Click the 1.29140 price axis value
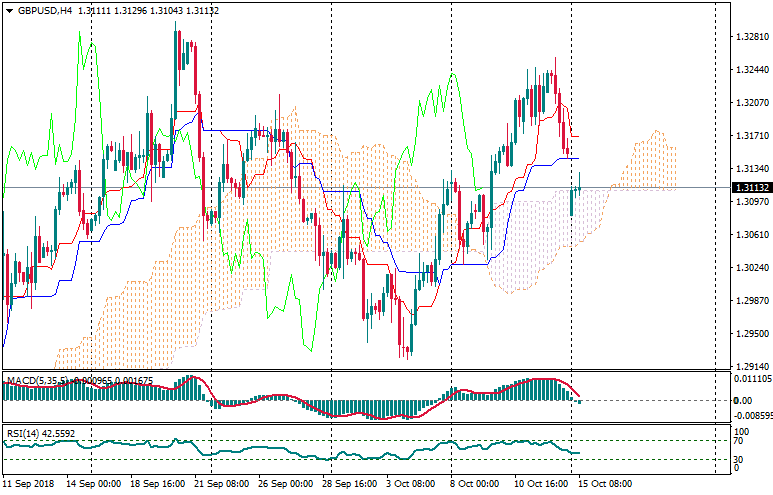This screenshot has height=495, width=773. (x=750, y=367)
